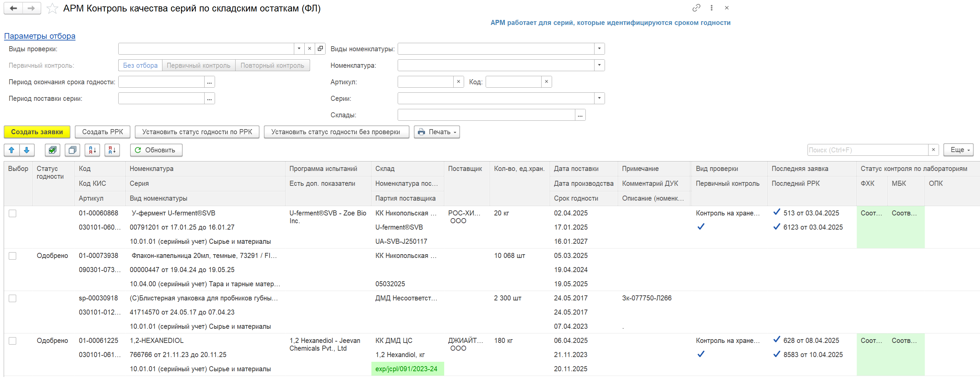Screen dimensions: 980x381
Task: Switch to Первичный контроль filter tab
Action: [x=198, y=65]
